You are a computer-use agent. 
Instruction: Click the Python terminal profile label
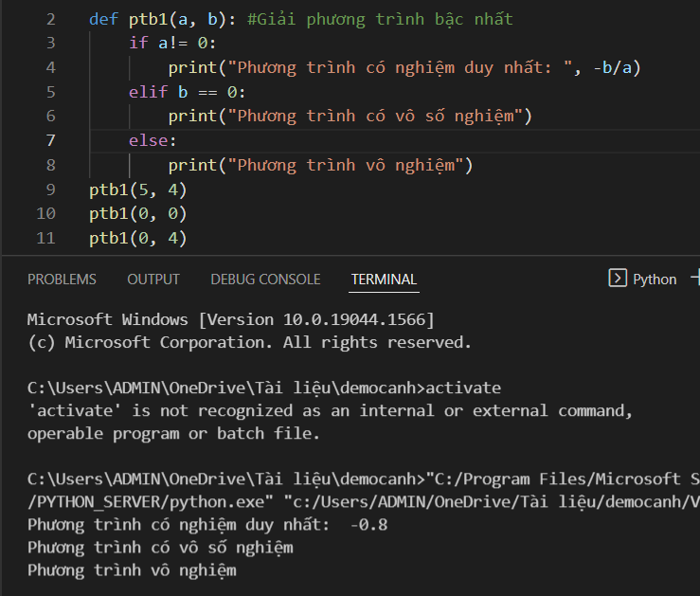(x=655, y=280)
